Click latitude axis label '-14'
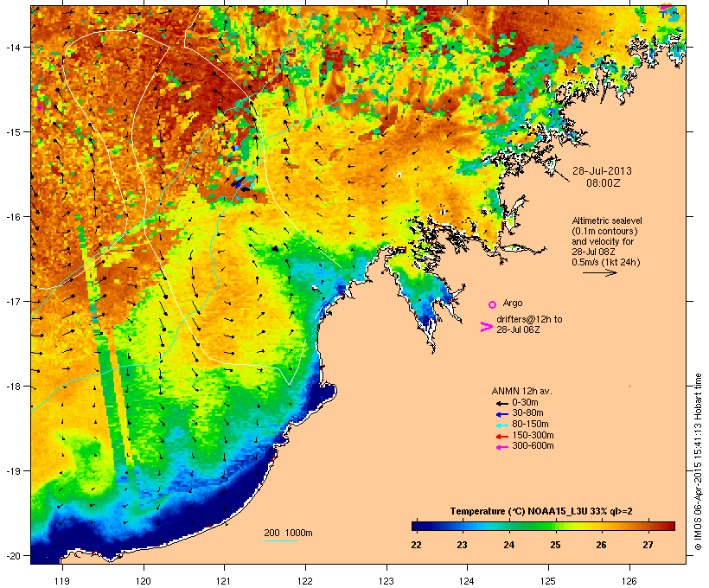The width and height of the screenshot is (709, 588). (x=12, y=47)
